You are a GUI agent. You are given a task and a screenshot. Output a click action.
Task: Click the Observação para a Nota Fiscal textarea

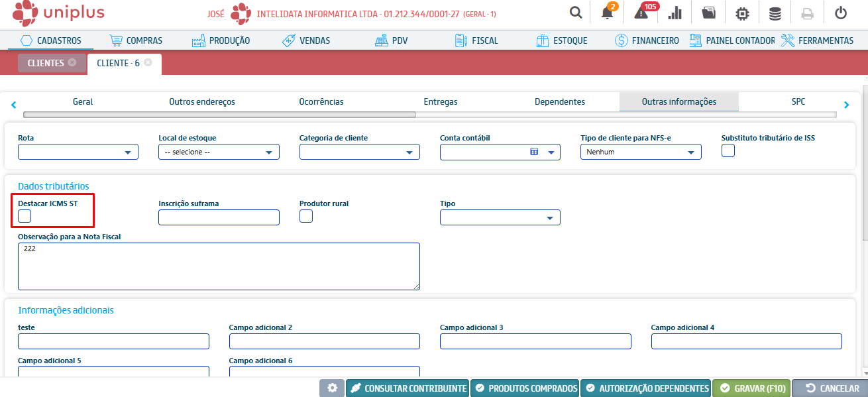click(219, 266)
